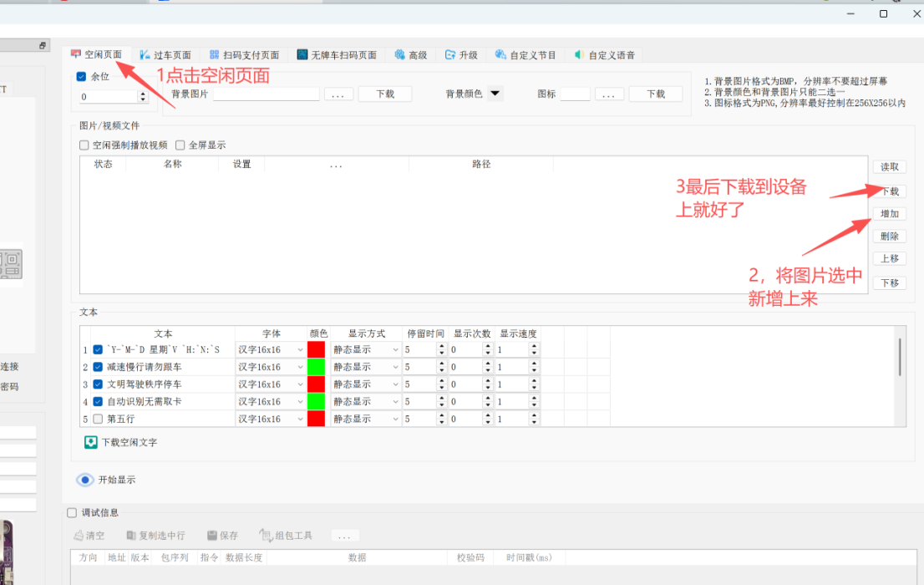924x585 pixels.
Task: Switch to the 自定义节目 tab
Action: (x=525, y=55)
